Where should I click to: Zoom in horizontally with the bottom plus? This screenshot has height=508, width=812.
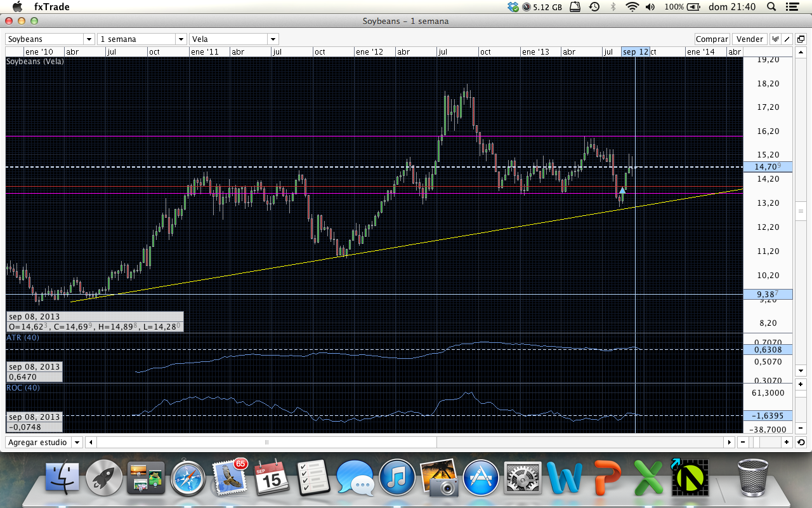tap(787, 442)
